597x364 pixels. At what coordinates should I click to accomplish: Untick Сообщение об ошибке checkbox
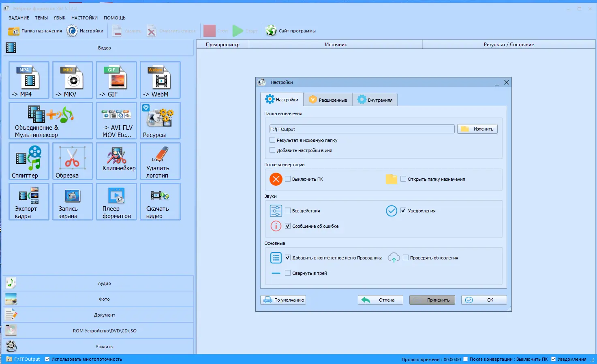(x=288, y=226)
